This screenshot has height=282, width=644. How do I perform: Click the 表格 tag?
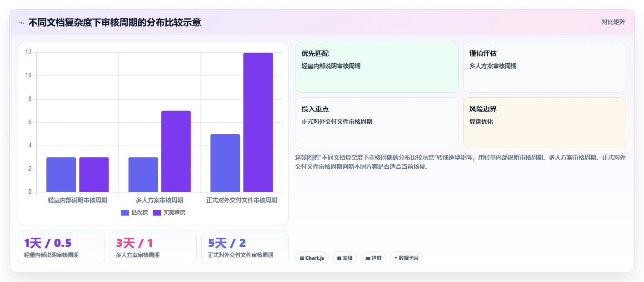pos(345,258)
